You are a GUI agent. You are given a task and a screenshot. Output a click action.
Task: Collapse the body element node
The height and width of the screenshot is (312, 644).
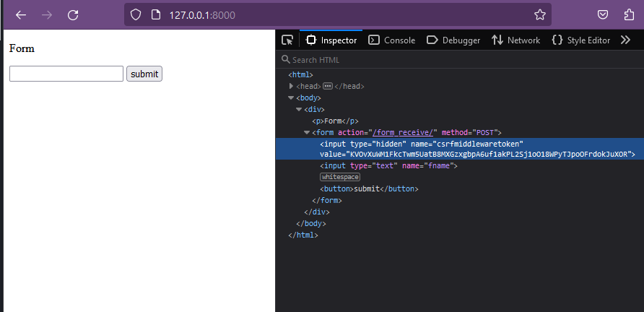point(291,97)
